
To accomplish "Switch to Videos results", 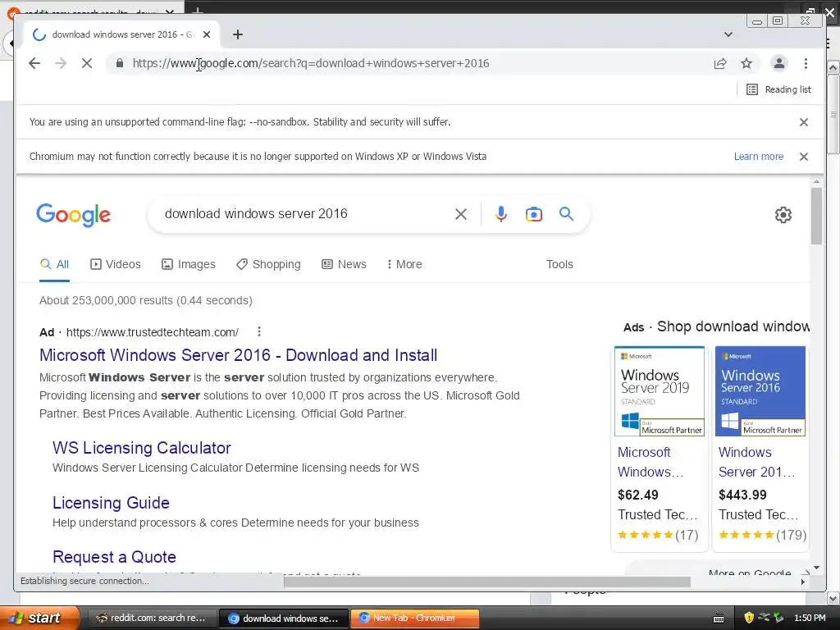I will click(x=116, y=264).
